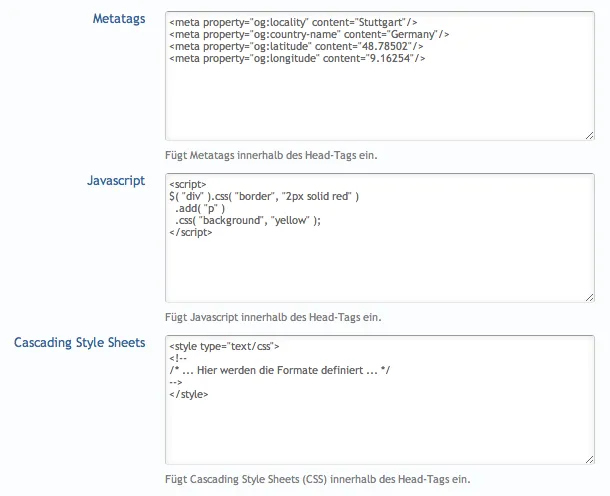Click the closing </style> tag line
Viewport: 610px width, 496px height.
click(x=189, y=395)
